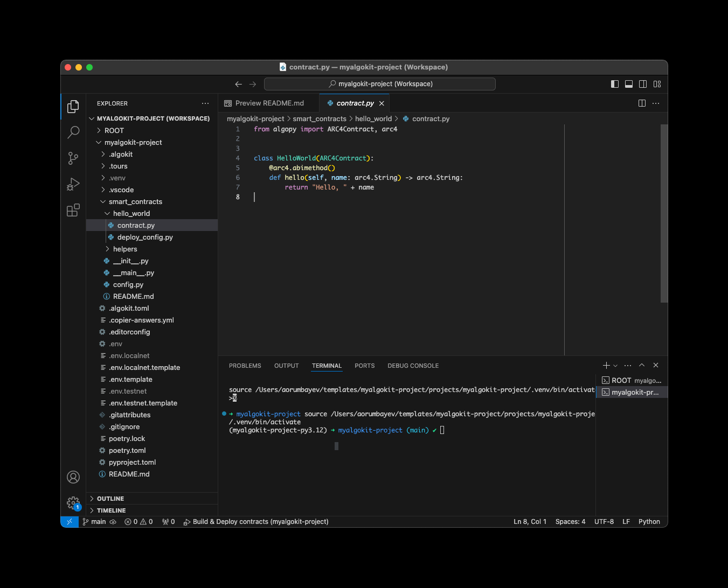The image size is (728, 588).
Task: Select the ROOT terminal in the terminal list
Action: point(630,380)
